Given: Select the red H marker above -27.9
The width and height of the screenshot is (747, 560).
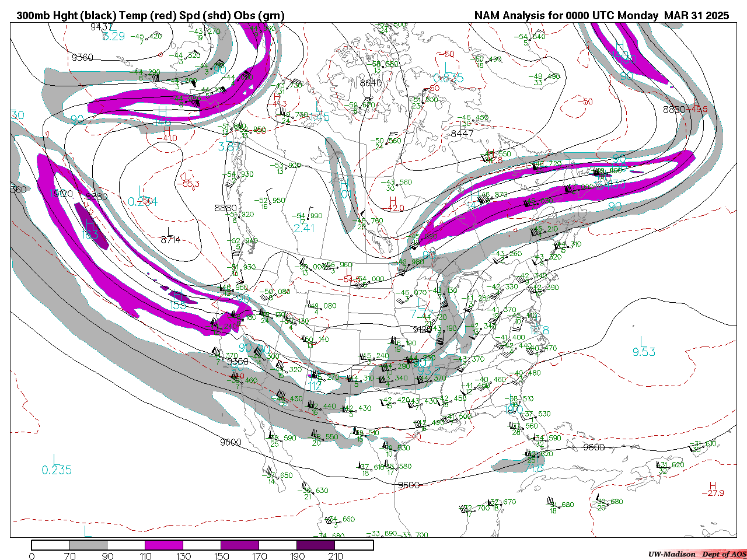Looking at the screenshot, I should tap(713, 485).
